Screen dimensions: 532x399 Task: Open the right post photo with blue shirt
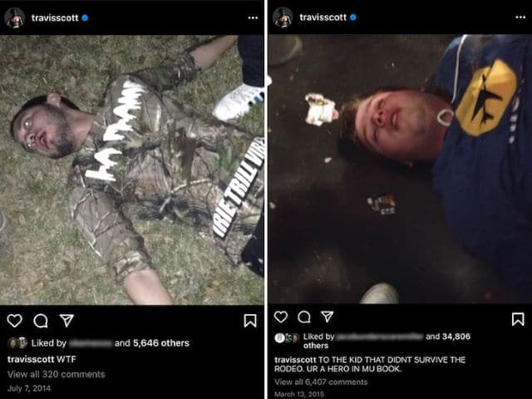[400, 169]
